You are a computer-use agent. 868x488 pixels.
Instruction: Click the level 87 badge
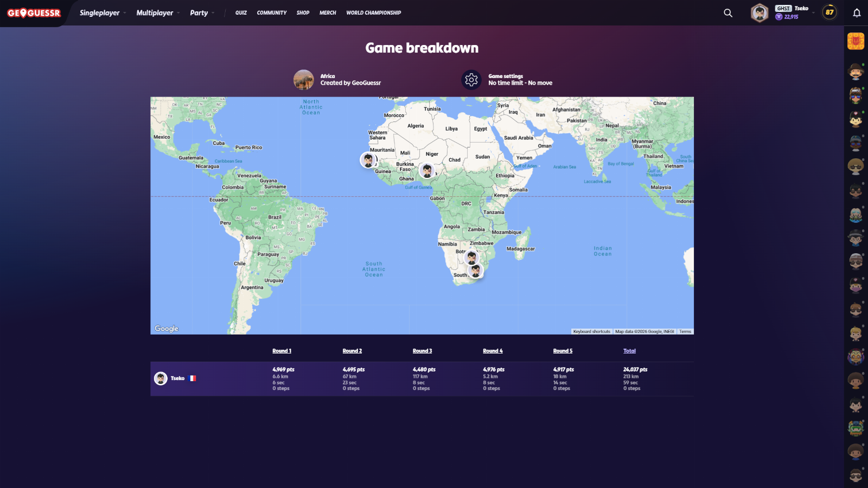pos(829,12)
